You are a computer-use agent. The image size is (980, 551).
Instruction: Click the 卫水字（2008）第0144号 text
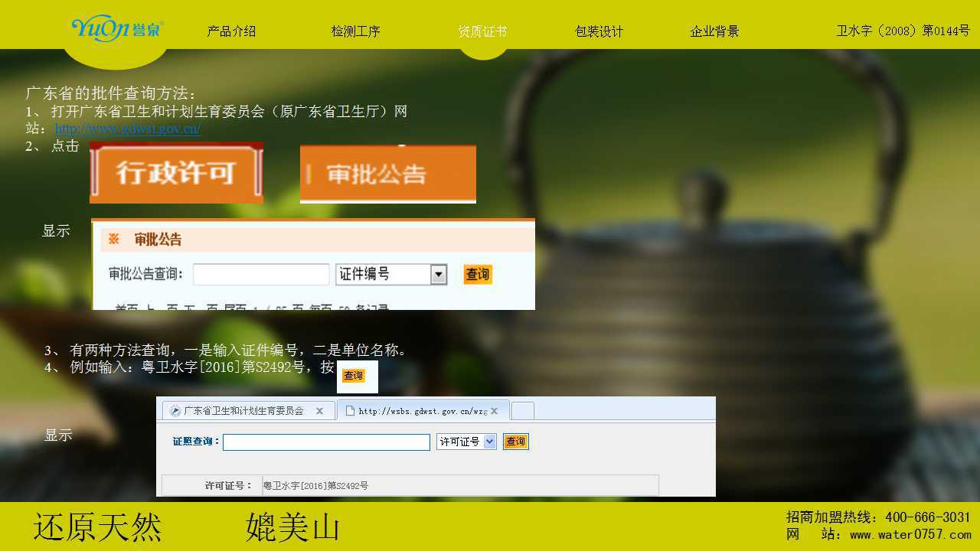coord(903,31)
